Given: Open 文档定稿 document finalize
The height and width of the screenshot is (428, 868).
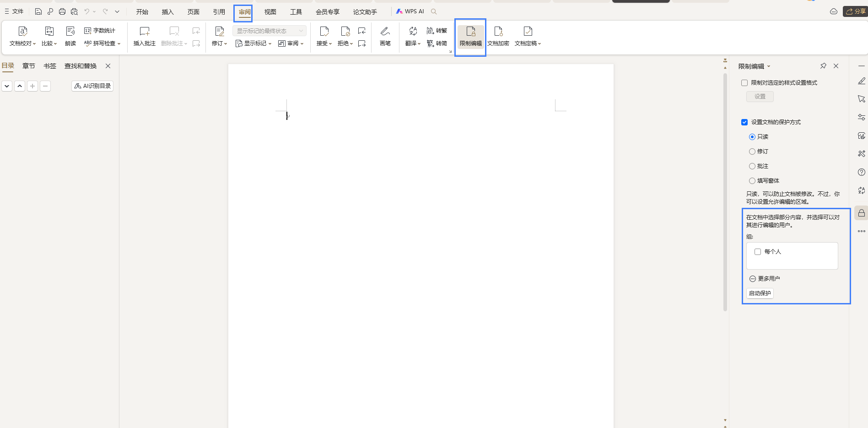Looking at the screenshot, I should (528, 37).
